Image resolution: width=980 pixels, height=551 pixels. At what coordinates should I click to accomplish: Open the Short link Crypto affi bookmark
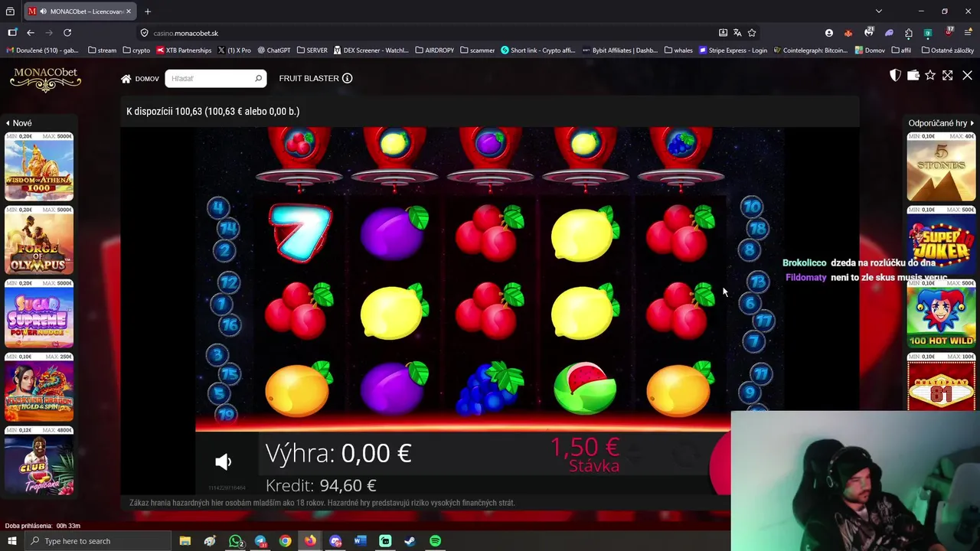538,51
